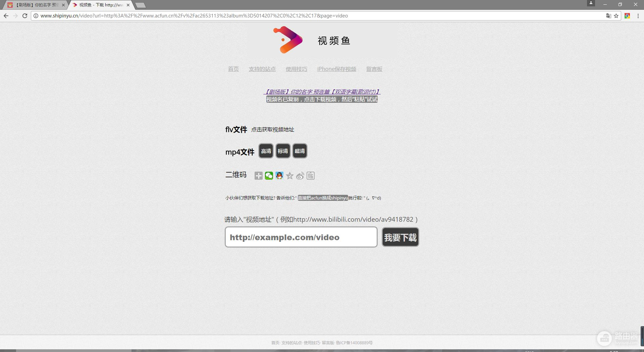
Task: Bookmark this page with star icon
Action: pos(616,16)
